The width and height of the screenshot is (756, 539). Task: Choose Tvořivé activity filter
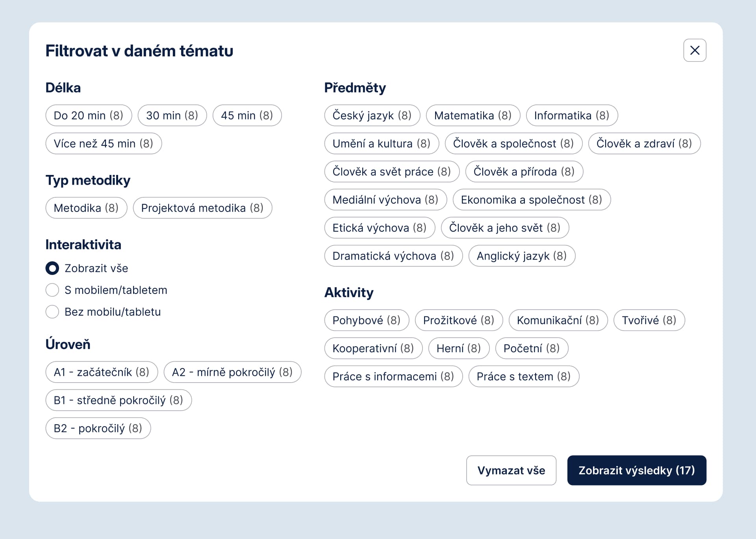(649, 320)
